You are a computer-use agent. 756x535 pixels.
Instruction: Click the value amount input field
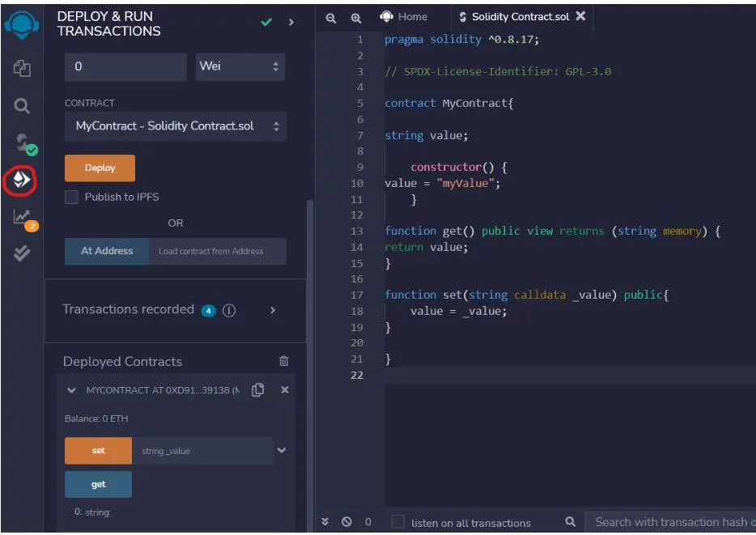(x=125, y=66)
